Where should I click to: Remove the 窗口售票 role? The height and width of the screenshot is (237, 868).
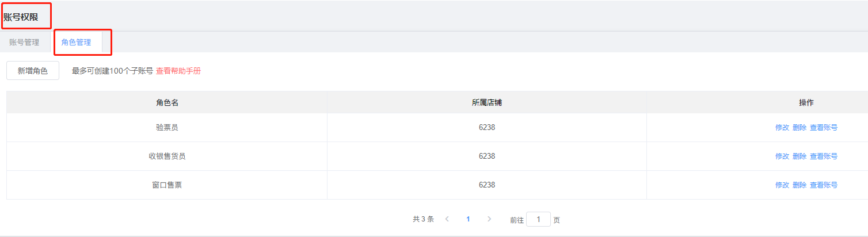pos(800,185)
